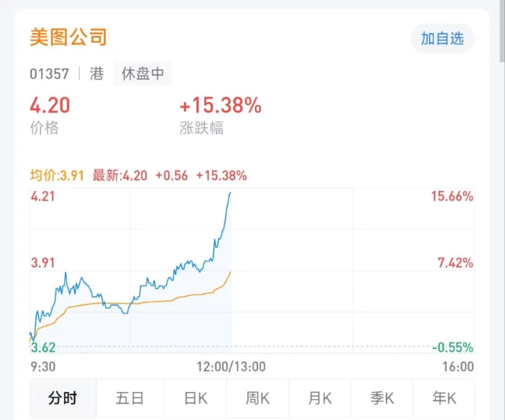Click the 最新:4.20 label

(x=120, y=176)
